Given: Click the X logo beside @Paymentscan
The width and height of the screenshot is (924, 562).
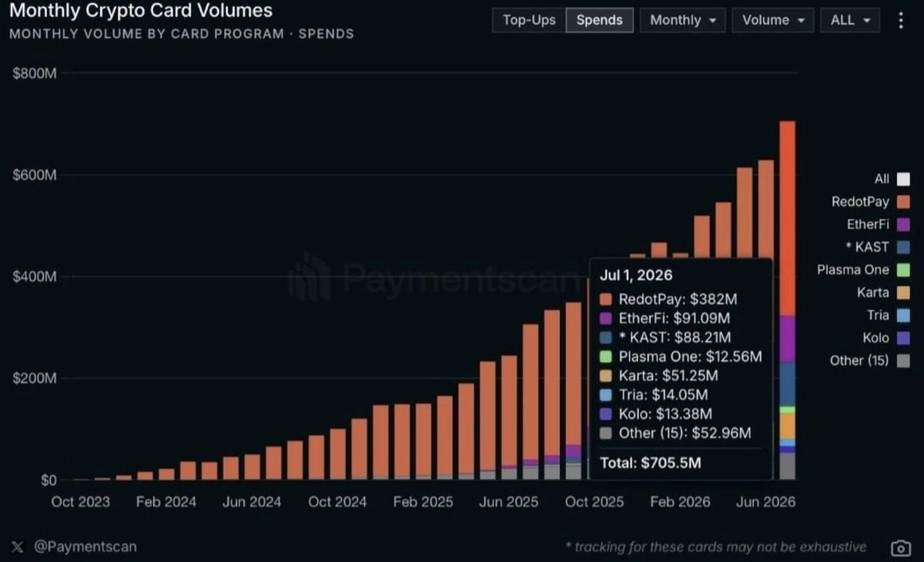Looking at the screenshot, I should pos(18,547).
